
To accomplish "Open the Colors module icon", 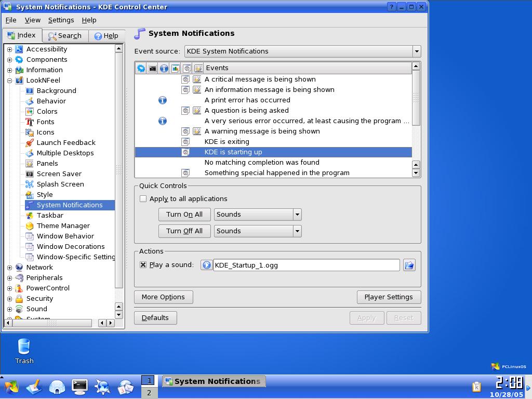I will point(30,111).
